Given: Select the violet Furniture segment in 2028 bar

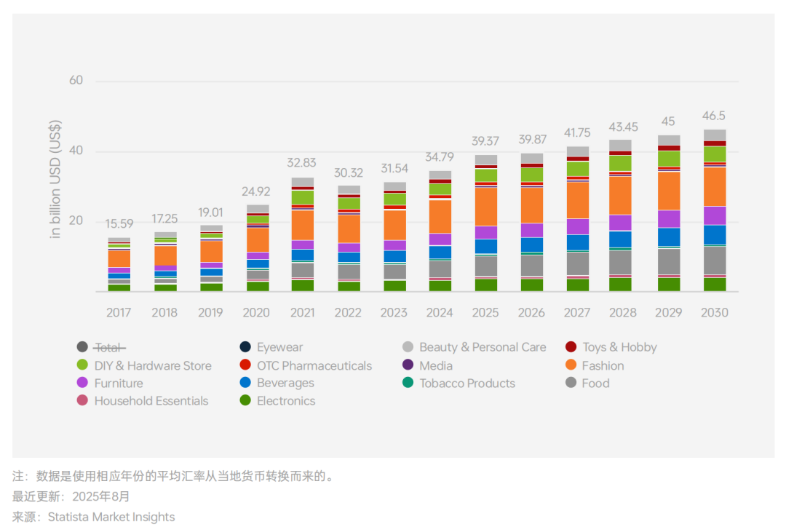Looking at the screenshot, I should coord(621,223).
